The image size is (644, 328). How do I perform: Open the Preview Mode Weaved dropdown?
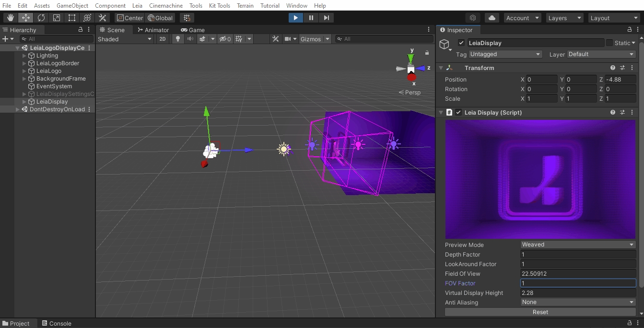point(578,245)
